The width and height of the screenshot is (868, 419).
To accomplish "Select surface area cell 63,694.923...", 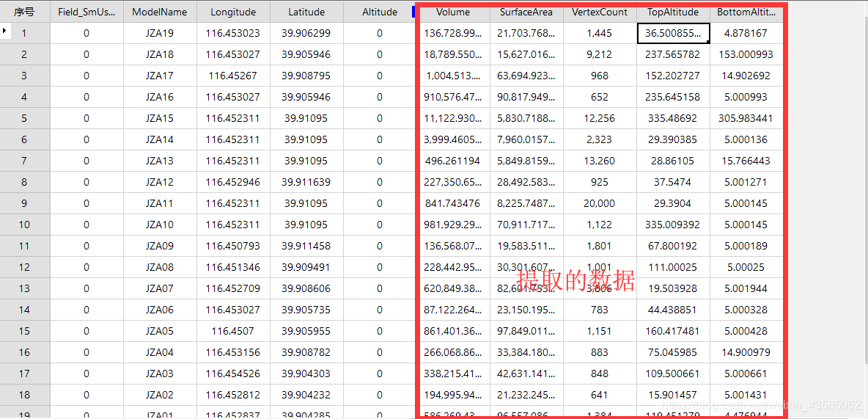I will [526, 76].
